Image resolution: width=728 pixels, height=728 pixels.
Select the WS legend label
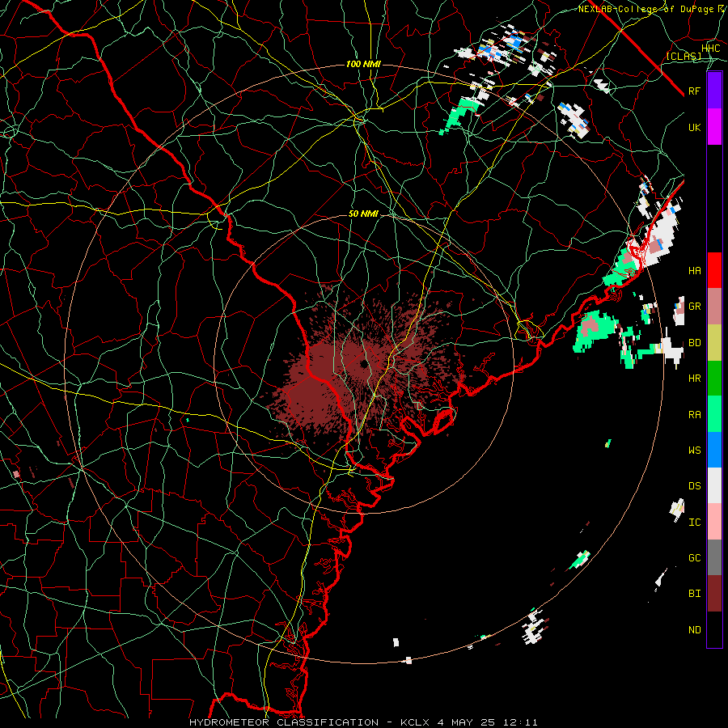pos(695,450)
